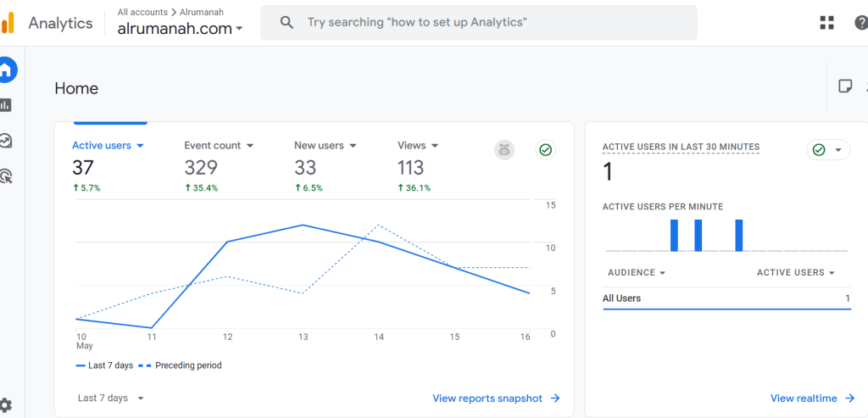The image size is (868, 418).
Task: Click the 13 date label on chart axis
Action: 303,337
